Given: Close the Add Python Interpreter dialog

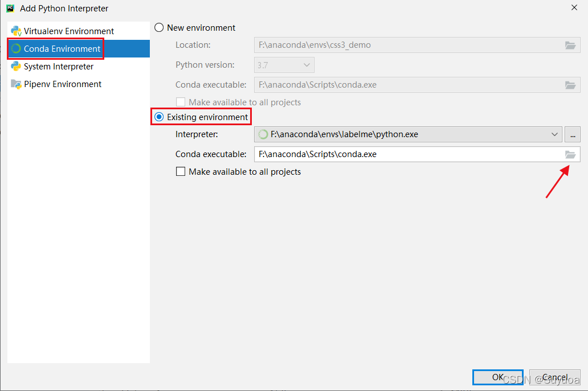Looking at the screenshot, I should coord(574,7).
